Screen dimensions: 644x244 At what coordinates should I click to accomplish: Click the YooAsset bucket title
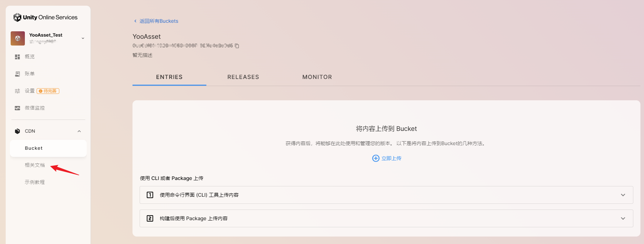(x=147, y=37)
